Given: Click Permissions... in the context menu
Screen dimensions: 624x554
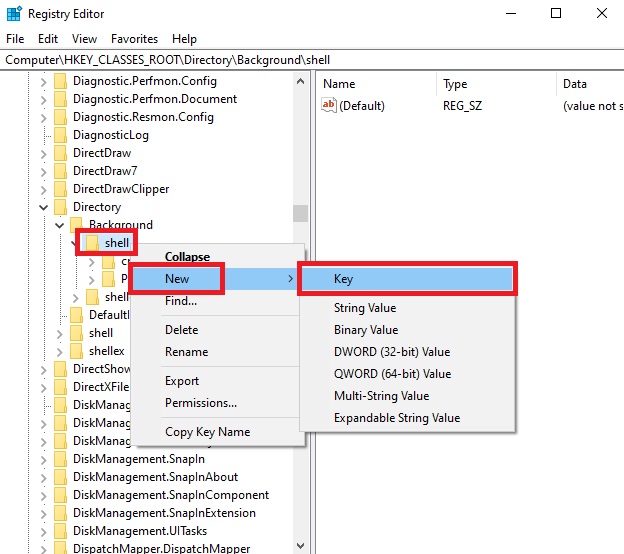Looking at the screenshot, I should click(201, 403).
